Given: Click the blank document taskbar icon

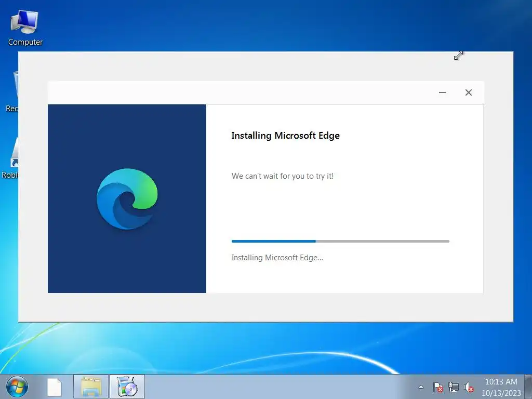Looking at the screenshot, I should pos(54,387).
